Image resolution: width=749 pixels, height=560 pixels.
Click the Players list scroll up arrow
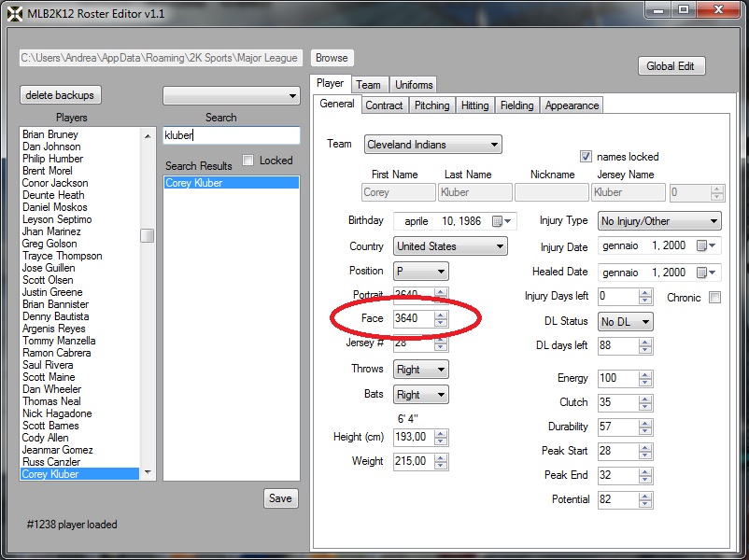[148, 136]
